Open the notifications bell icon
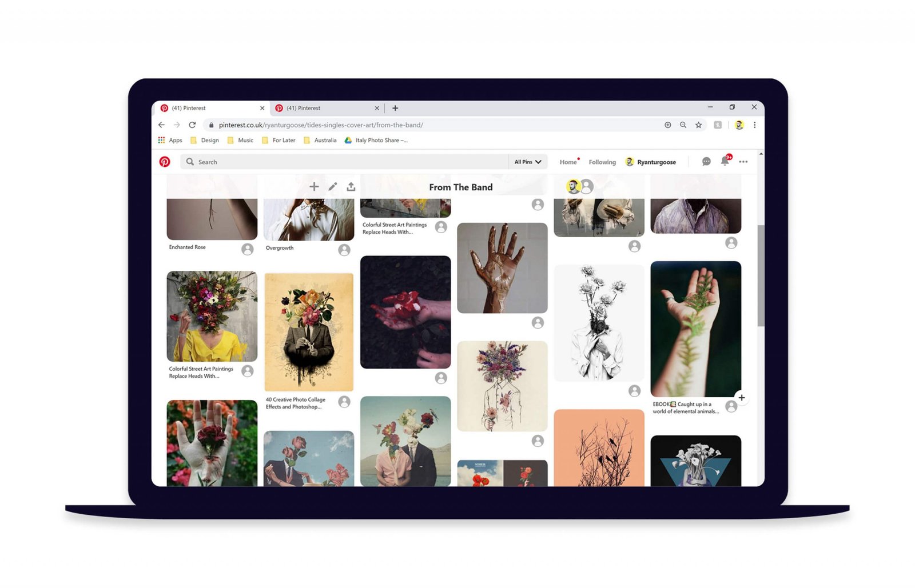Viewport: 915px width, 588px height. pyautogui.click(x=725, y=161)
